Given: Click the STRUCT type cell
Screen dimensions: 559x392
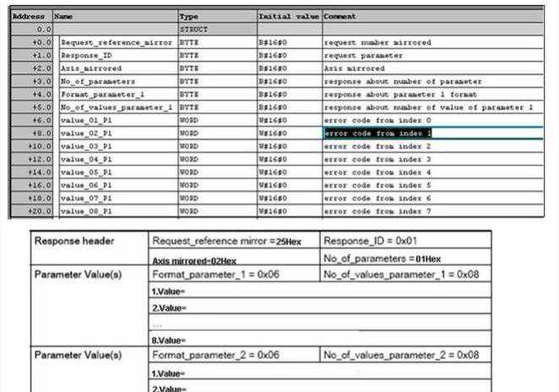Looking at the screenshot, I should [x=217, y=29].
